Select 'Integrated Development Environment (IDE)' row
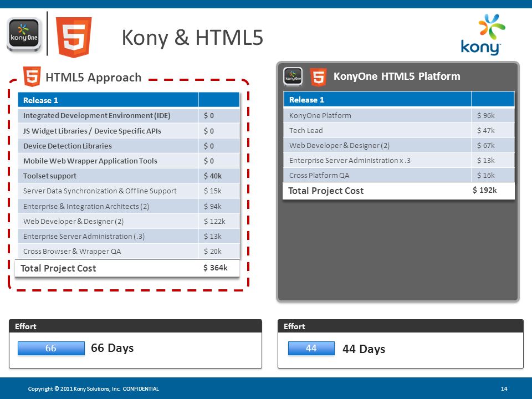Viewport: 532px width, 399px height. (129, 115)
